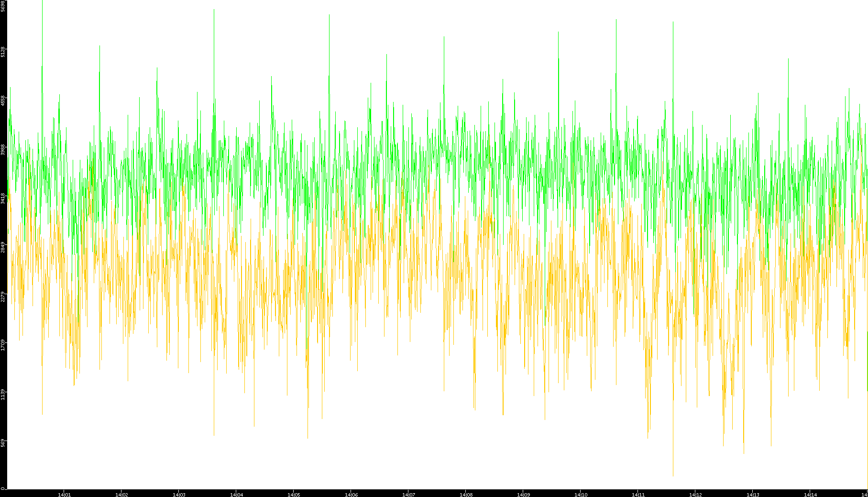Image resolution: width=868 pixels, height=497 pixels.
Task: Select the 14:06 time marker
Action: coord(351,494)
